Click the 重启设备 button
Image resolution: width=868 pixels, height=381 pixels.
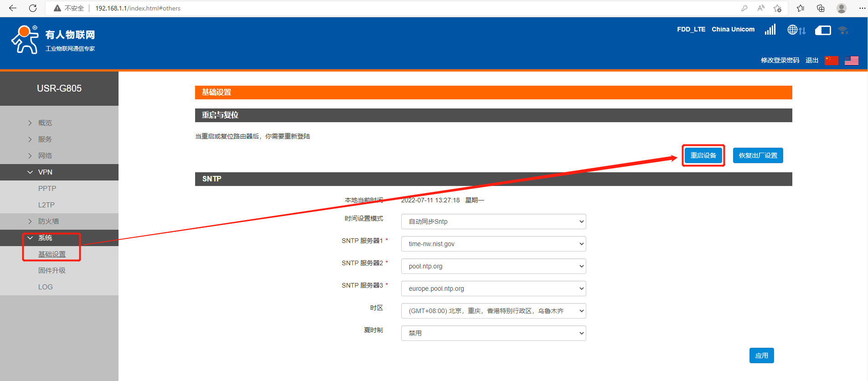[x=703, y=155]
